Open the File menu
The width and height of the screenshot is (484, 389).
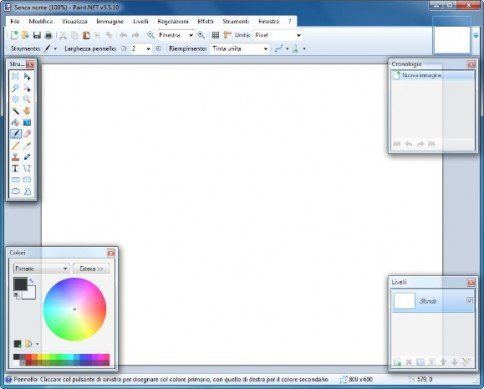[x=15, y=21]
